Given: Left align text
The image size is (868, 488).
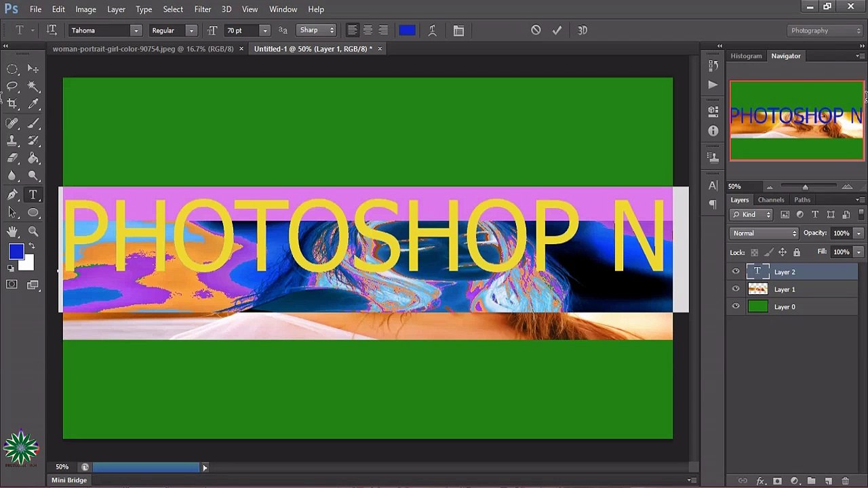Looking at the screenshot, I should click(352, 30).
